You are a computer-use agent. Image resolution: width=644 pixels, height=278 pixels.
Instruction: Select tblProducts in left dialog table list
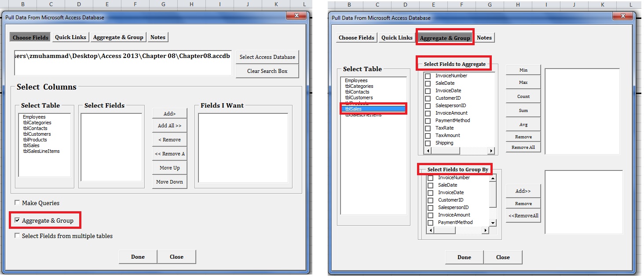35,140
